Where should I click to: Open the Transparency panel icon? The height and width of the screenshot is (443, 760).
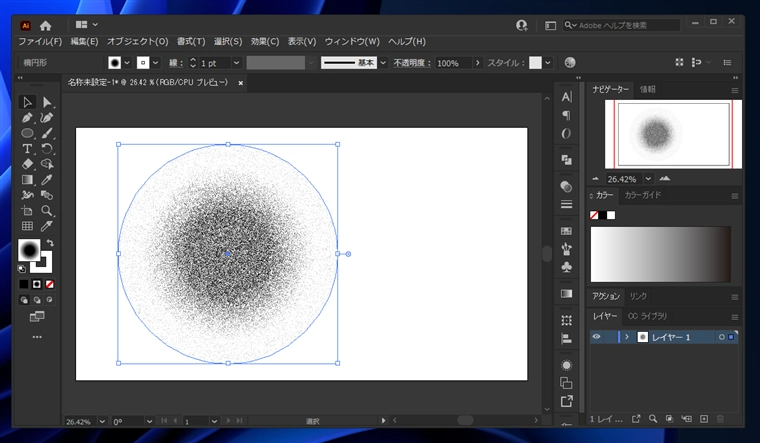pyautogui.click(x=566, y=187)
